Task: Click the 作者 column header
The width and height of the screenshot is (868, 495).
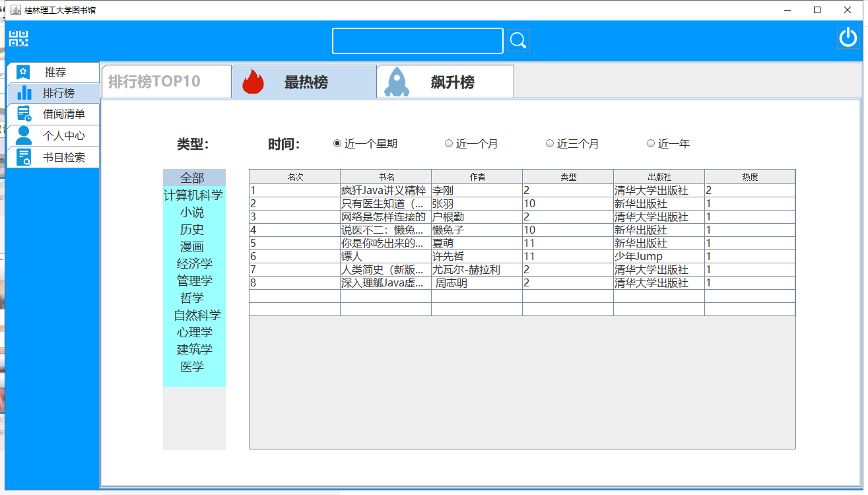Action: coord(477,177)
